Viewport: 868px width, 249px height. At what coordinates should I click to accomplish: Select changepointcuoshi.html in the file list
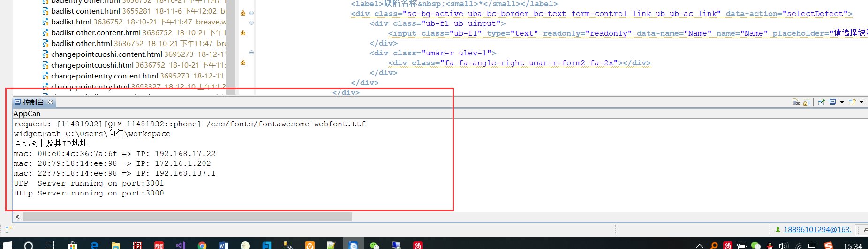(x=92, y=65)
